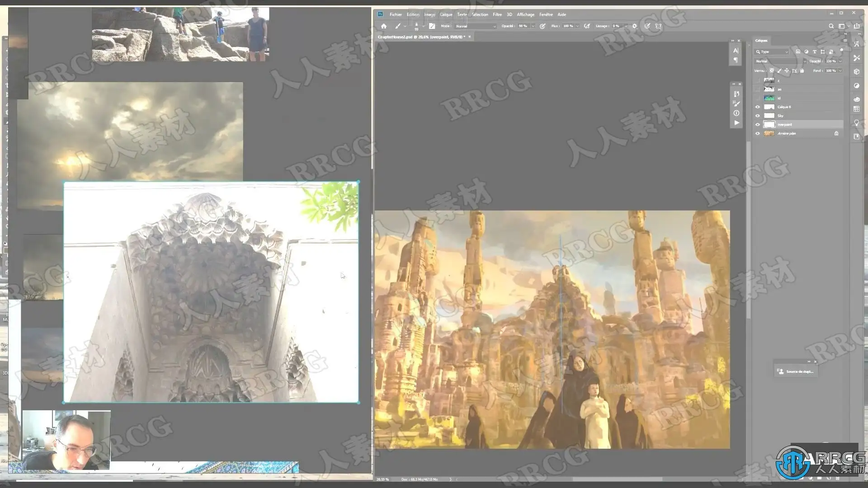The width and height of the screenshot is (868, 488).
Task: Hide the Sky layer
Action: tap(758, 116)
